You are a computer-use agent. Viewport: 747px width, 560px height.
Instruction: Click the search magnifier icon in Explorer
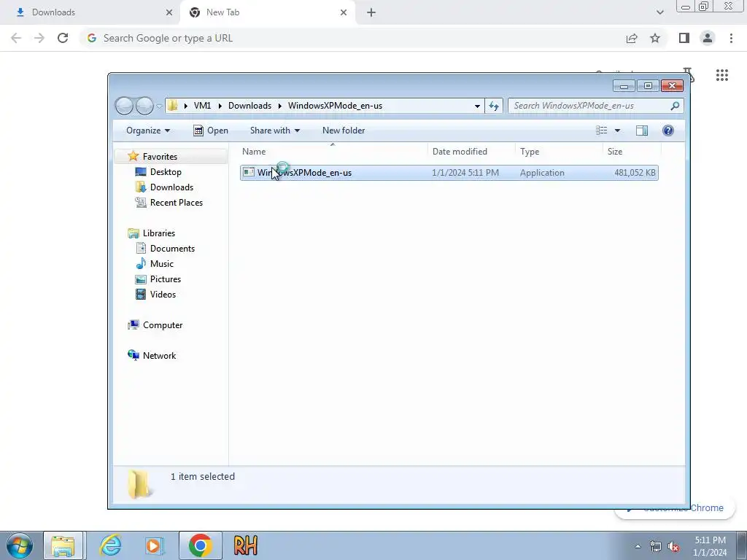tap(675, 106)
